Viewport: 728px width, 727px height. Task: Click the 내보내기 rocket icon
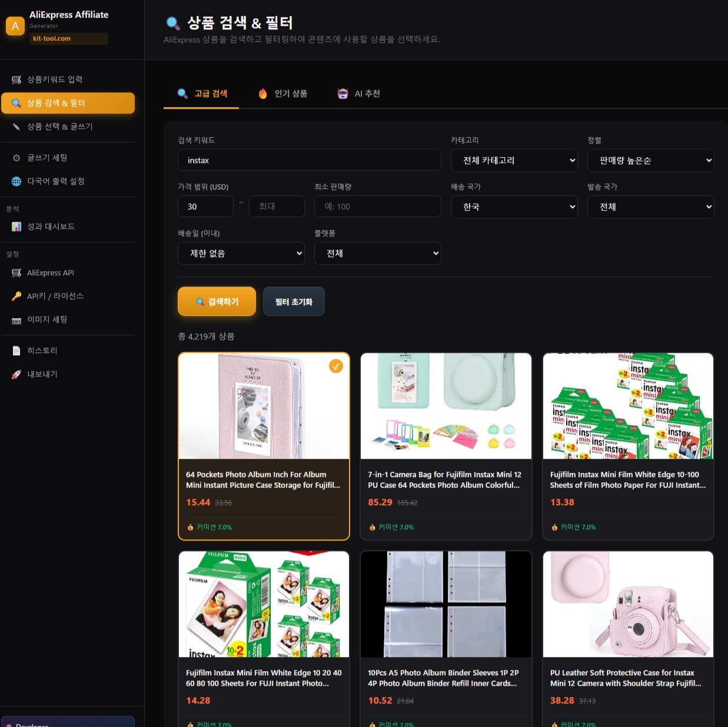pos(16,374)
